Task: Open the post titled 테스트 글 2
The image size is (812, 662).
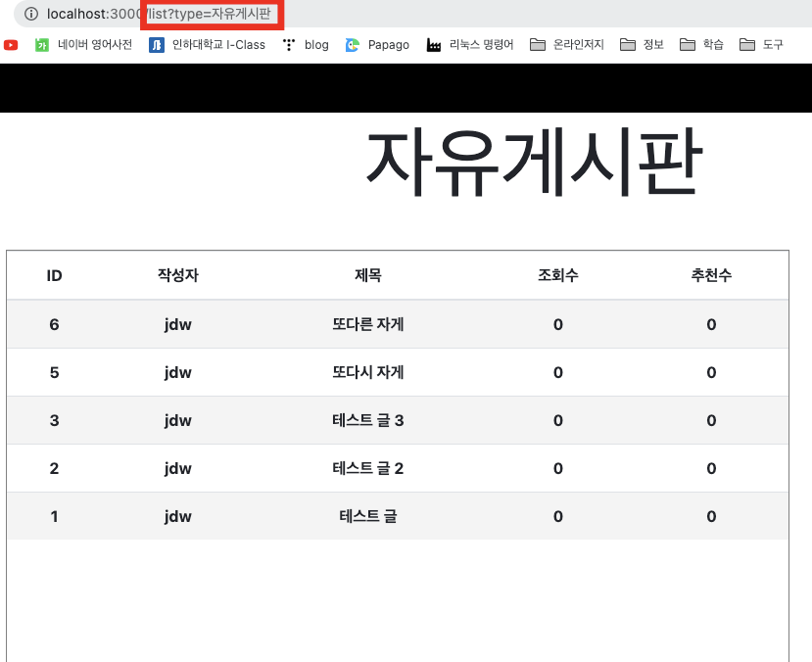Action: 368,468
